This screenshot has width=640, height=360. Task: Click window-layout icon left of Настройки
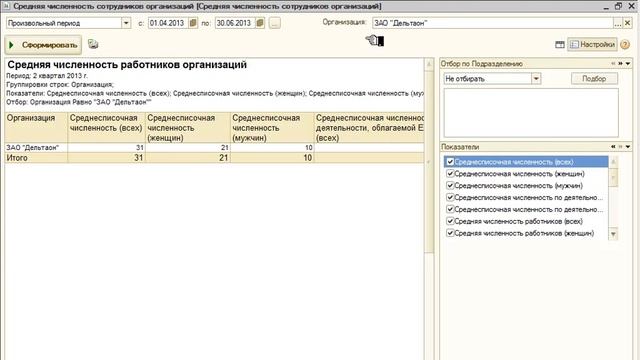pyautogui.click(x=560, y=44)
